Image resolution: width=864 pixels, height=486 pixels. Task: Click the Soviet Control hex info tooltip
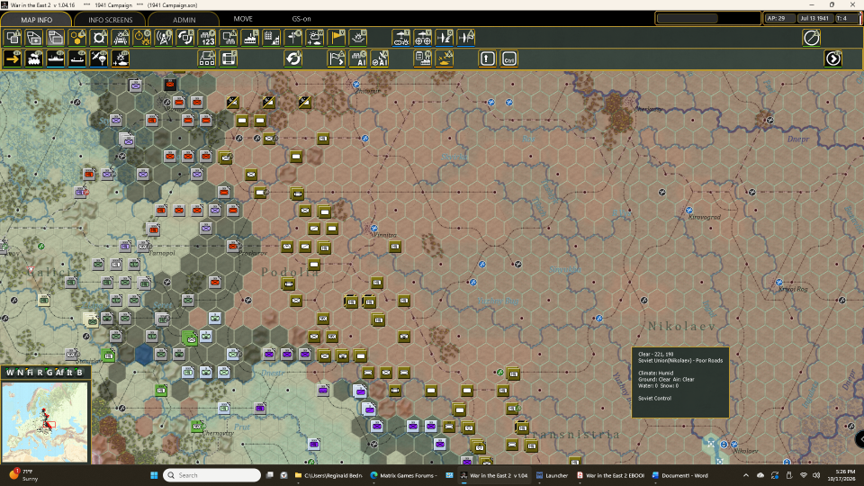(680, 382)
